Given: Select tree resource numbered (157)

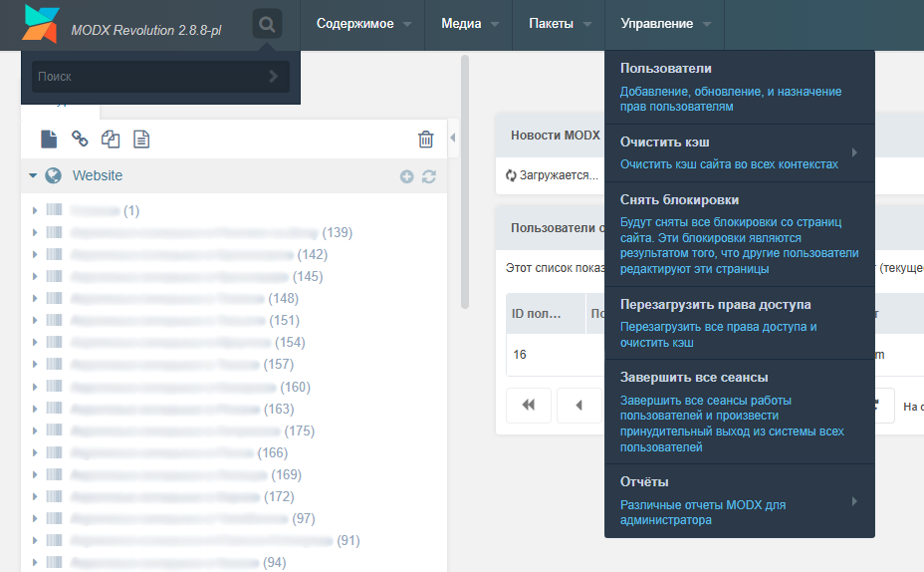Looking at the screenshot, I should coord(182,364).
